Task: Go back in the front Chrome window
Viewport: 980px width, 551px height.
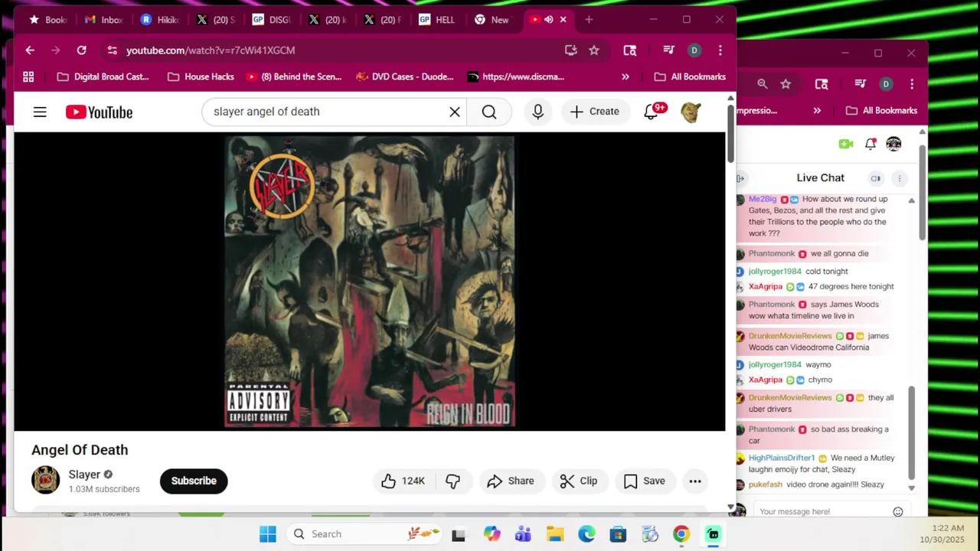Action: pos(30,50)
